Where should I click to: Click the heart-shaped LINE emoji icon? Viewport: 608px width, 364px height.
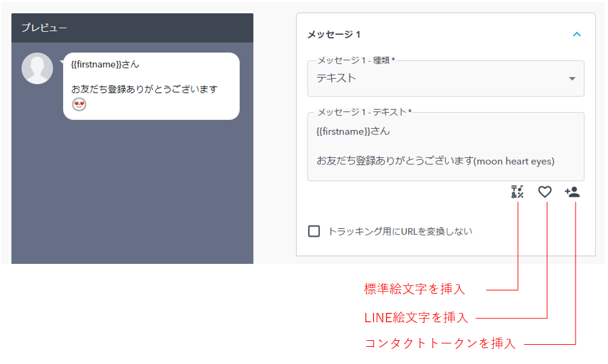[x=545, y=192]
